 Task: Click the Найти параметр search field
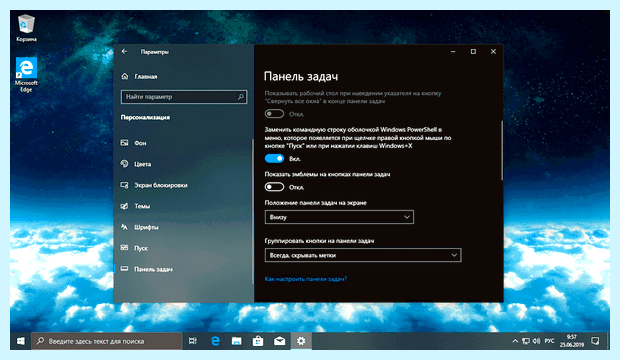[184, 97]
